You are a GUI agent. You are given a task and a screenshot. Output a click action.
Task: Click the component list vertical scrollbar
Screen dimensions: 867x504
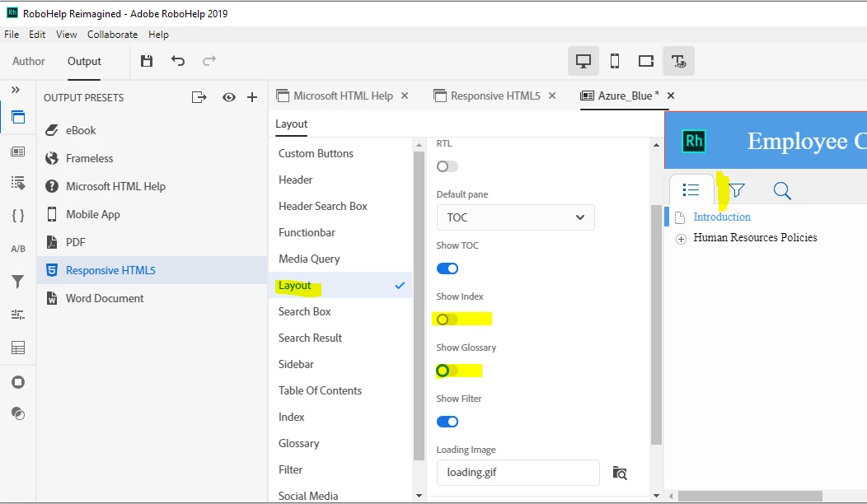pos(419,306)
